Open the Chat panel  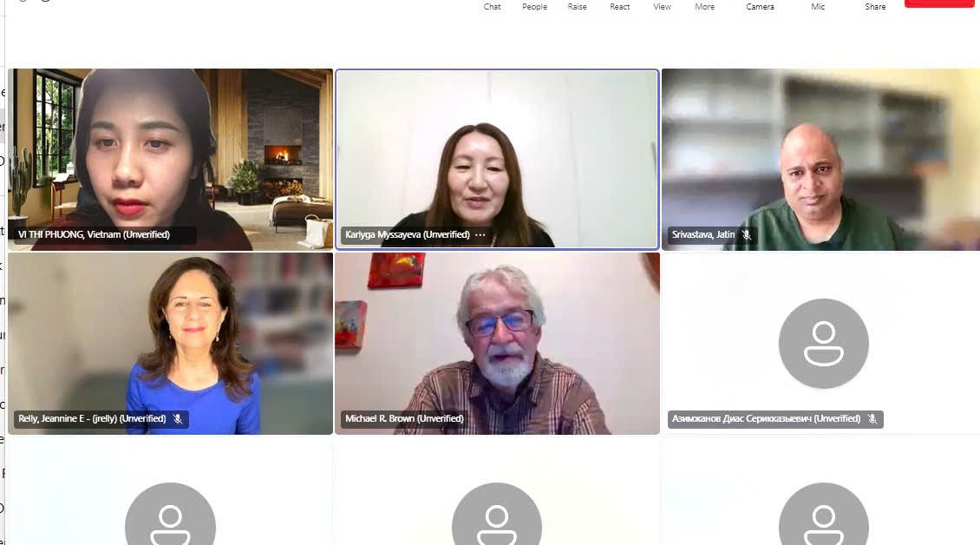492,6
